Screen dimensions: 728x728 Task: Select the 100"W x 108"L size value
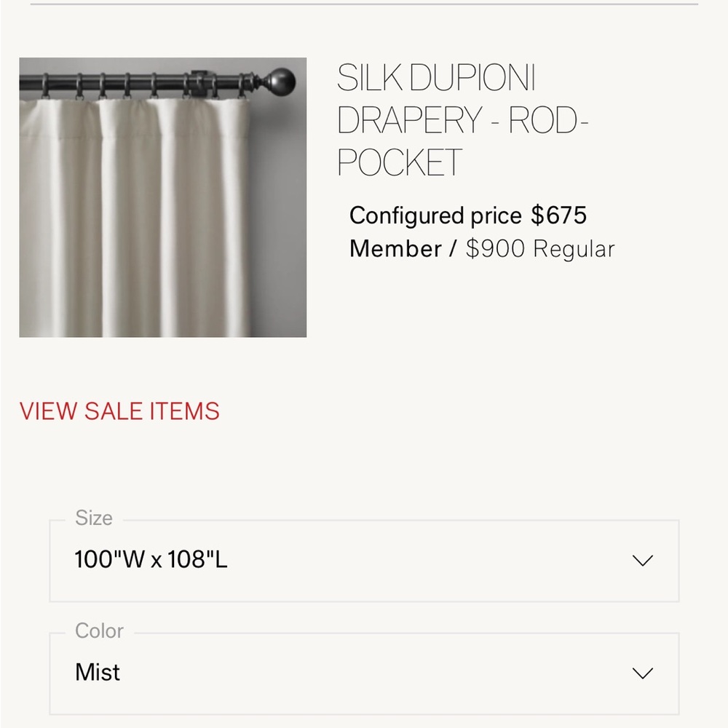click(151, 561)
